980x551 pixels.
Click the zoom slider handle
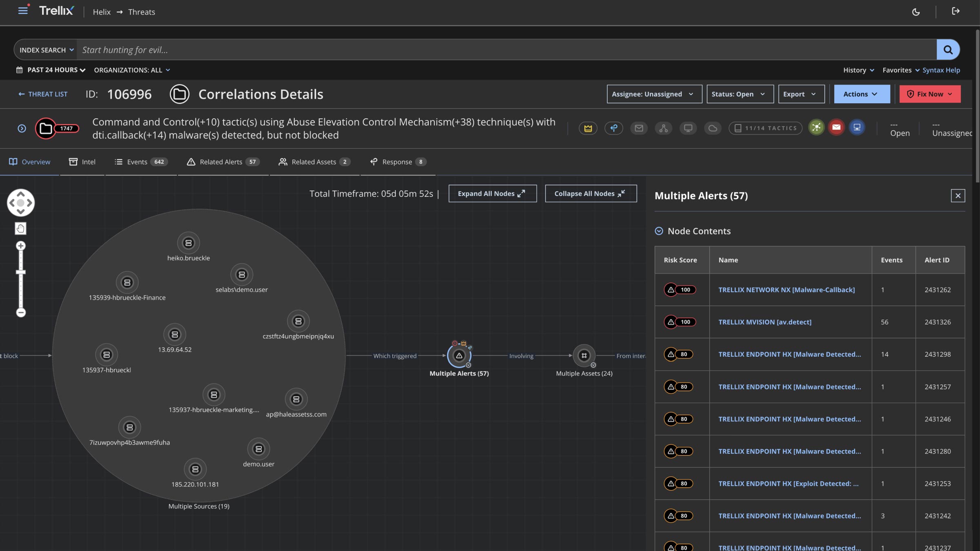pos(21,272)
